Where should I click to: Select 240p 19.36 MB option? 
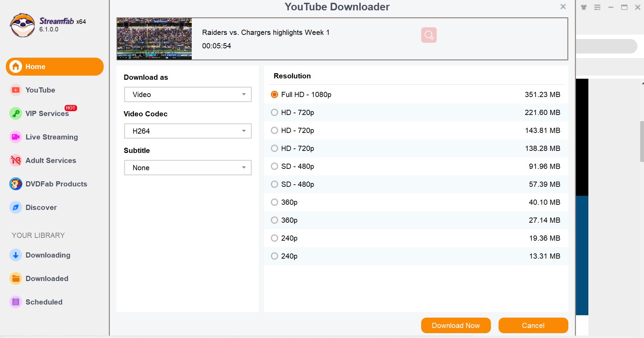click(416, 238)
